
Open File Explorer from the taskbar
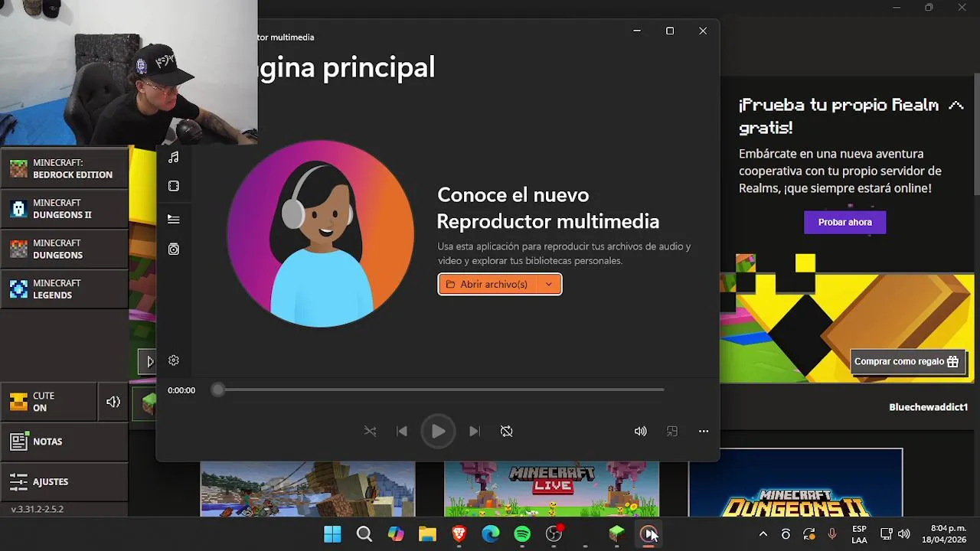coord(427,534)
